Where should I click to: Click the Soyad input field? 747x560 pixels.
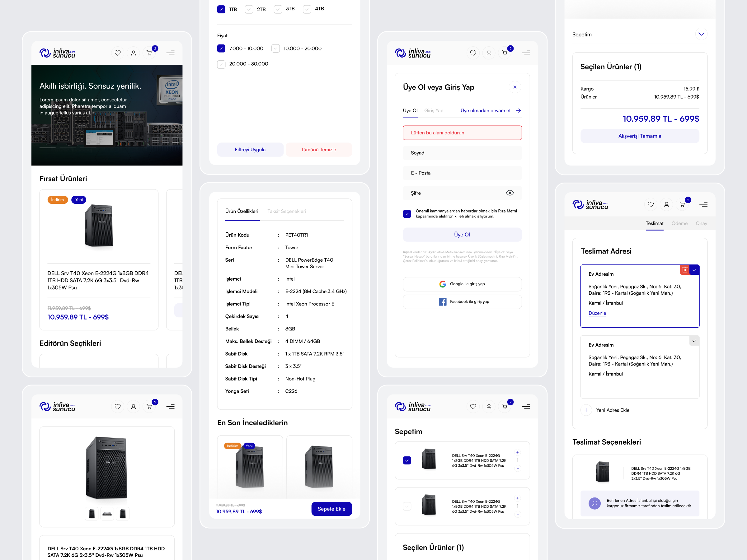click(x=462, y=152)
